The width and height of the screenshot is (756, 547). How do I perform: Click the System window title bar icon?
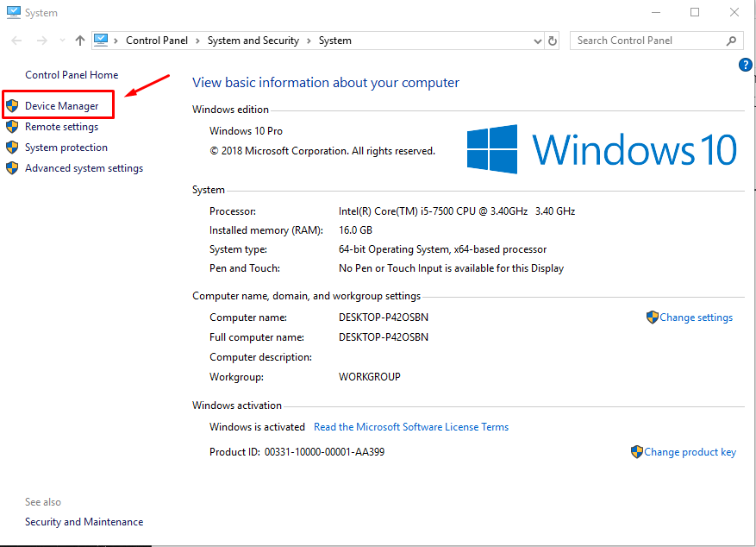click(14, 13)
